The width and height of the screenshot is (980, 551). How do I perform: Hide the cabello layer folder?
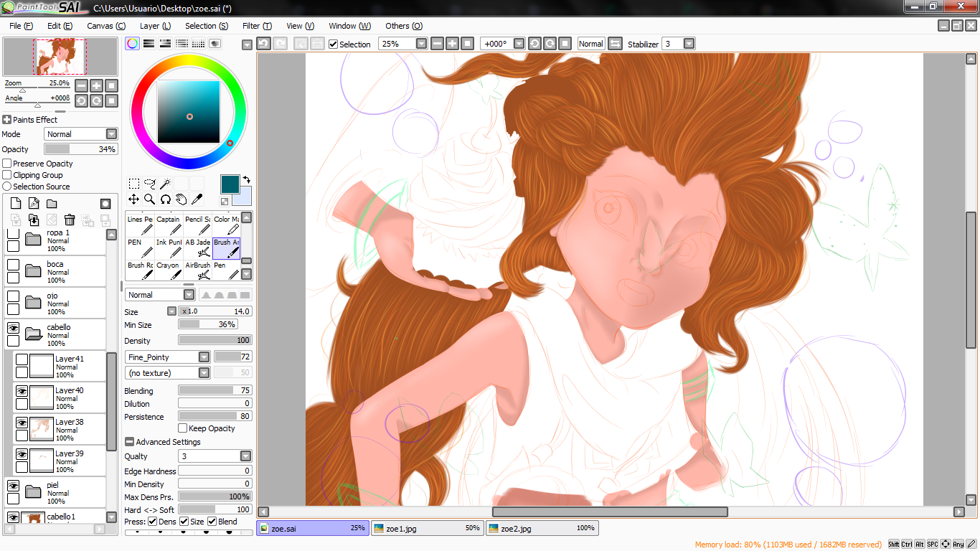pos(13,327)
